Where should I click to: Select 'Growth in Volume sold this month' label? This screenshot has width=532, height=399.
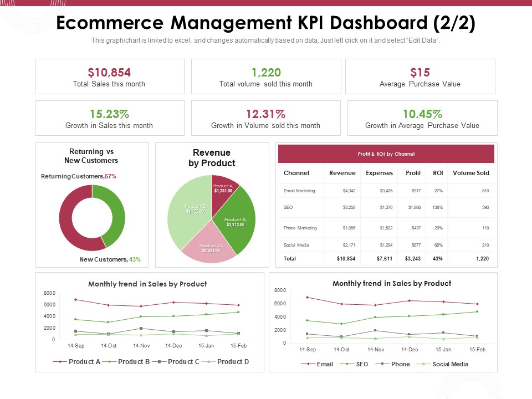point(265,126)
